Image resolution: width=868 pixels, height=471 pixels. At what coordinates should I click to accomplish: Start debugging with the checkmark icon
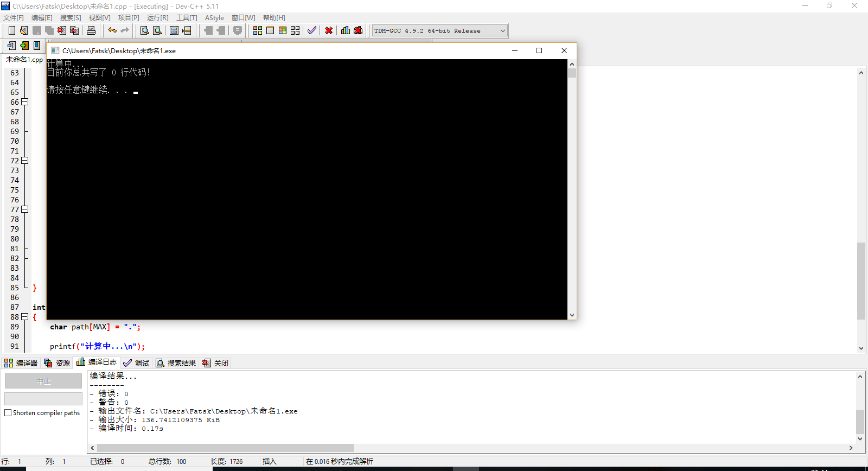coord(312,30)
